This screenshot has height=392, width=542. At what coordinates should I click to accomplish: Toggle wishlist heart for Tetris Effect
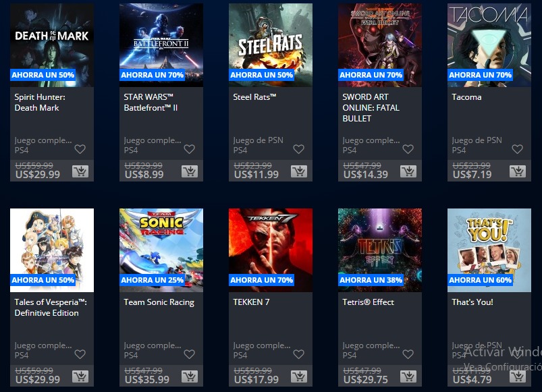(x=408, y=354)
